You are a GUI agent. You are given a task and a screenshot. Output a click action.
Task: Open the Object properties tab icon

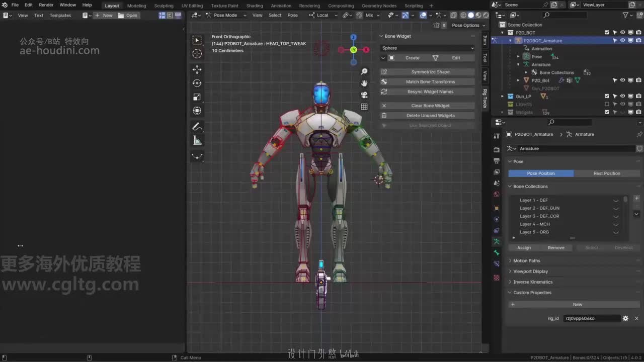click(497, 208)
